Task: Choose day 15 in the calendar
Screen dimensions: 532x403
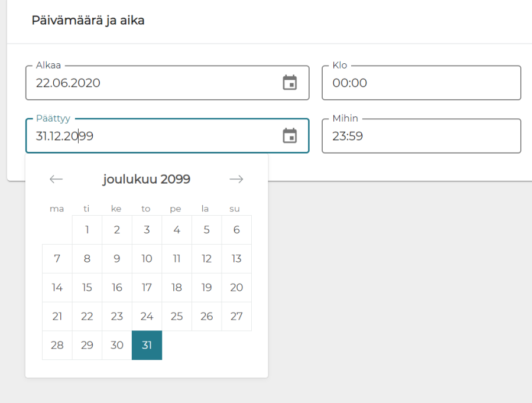Action: tap(87, 288)
